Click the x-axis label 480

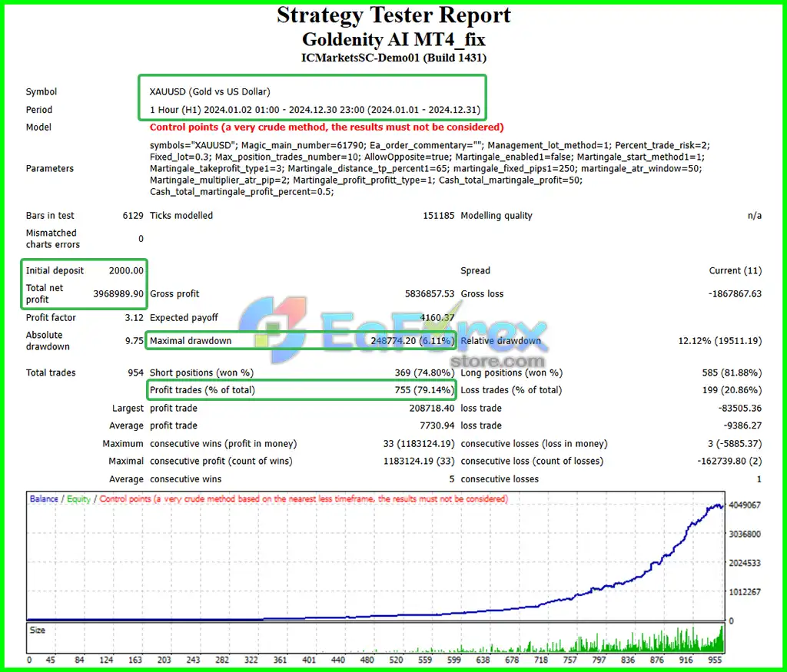pos(367,660)
